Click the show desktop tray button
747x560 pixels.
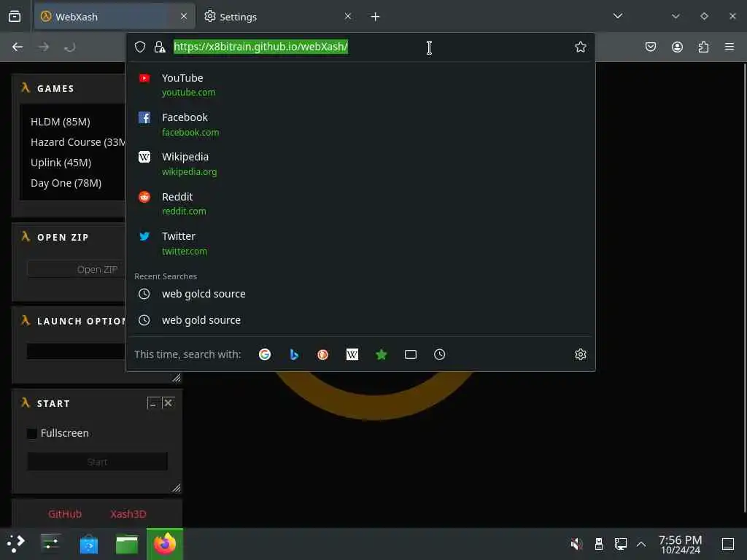tap(728, 544)
